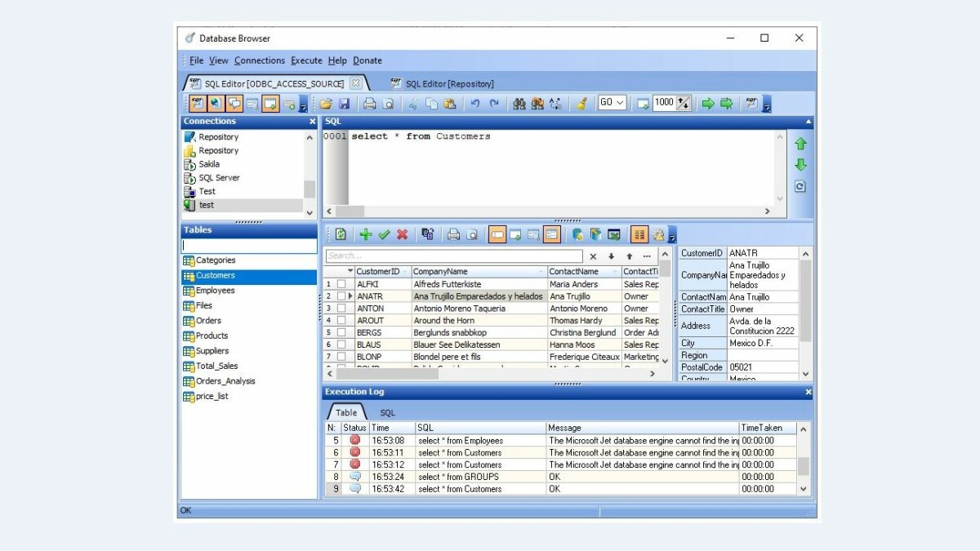Click the red X delete row icon
Image resolution: width=980 pixels, height=551 pixels.
pyautogui.click(x=402, y=234)
